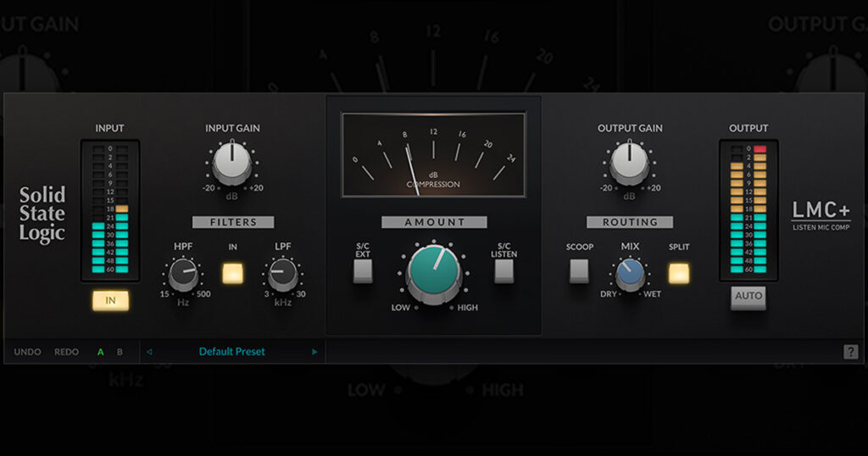Select the A comparison slot

coord(100,352)
